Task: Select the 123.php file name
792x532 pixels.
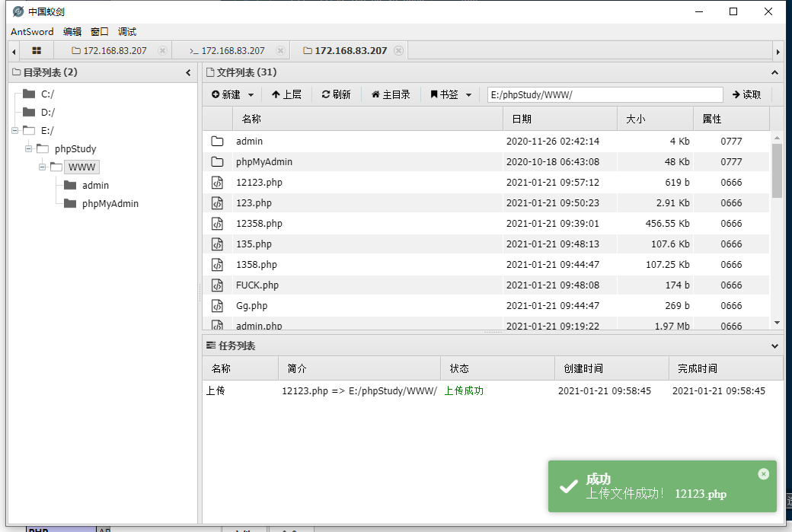Action: (x=254, y=203)
